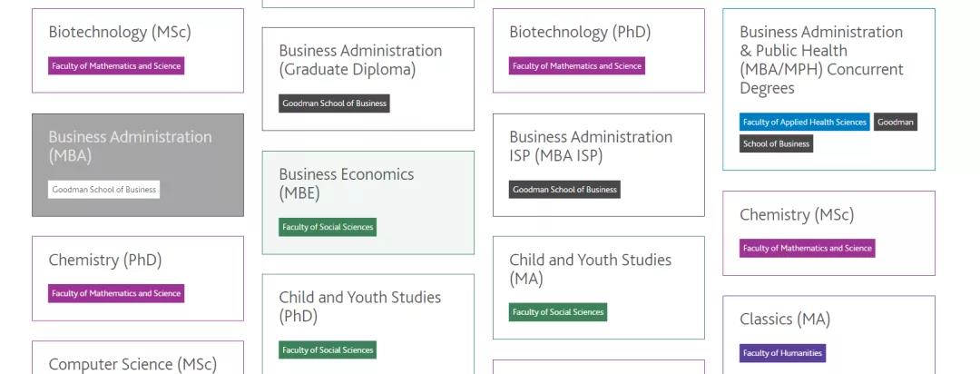Screen dimensions: 980x374
Task: Open the Biotechnology (MSc) program card
Action: tap(138, 51)
